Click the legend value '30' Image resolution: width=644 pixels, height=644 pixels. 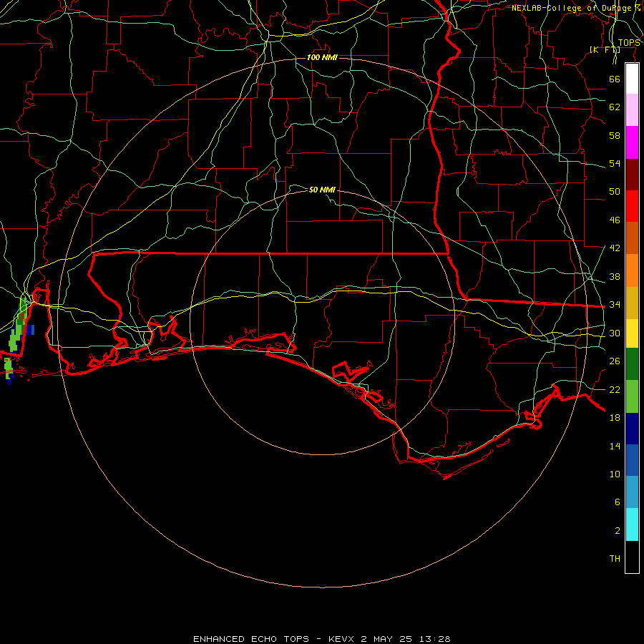click(615, 333)
